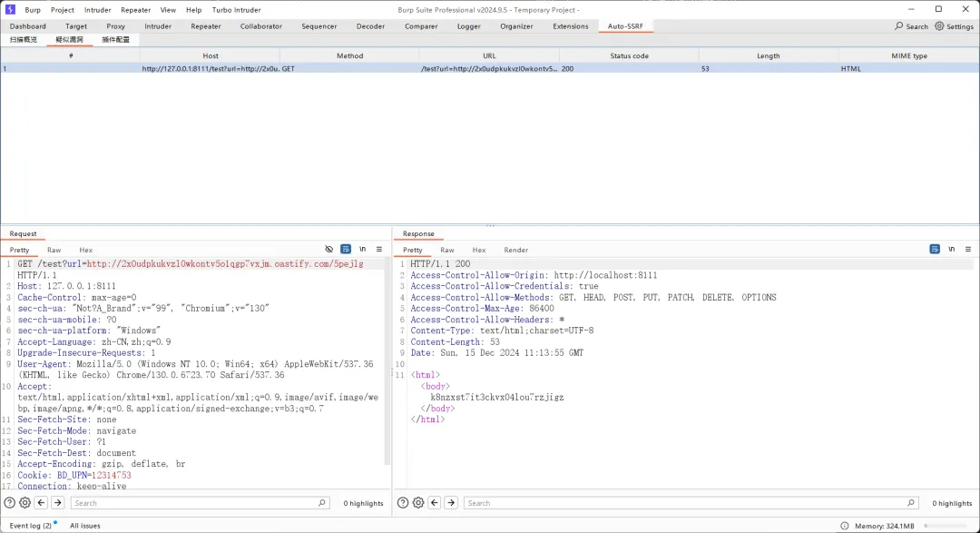The image size is (980, 533).
Task: Click the memory usage bar in status bar
Action: [x=947, y=526]
